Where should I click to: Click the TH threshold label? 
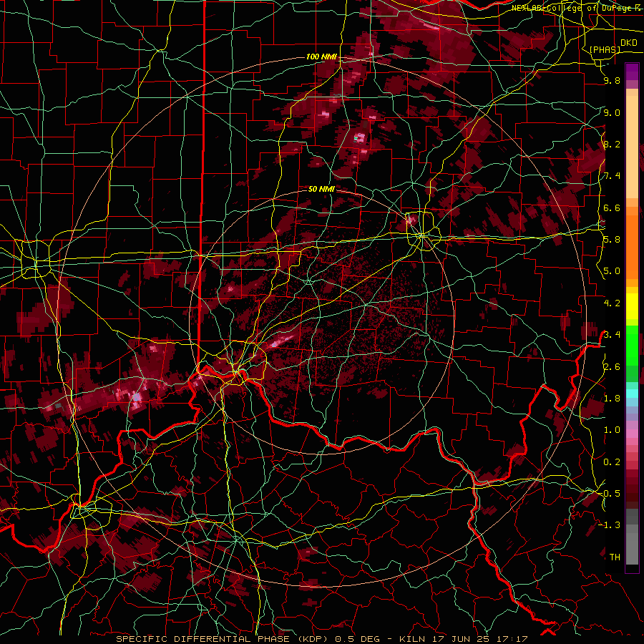pyautogui.click(x=615, y=557)
